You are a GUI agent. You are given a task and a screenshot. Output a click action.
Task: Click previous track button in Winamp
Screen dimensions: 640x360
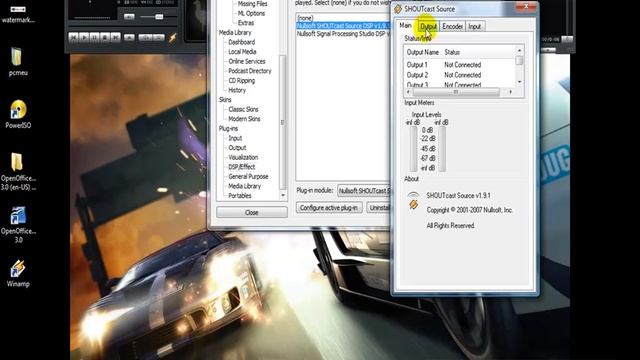tap(73, 38)
